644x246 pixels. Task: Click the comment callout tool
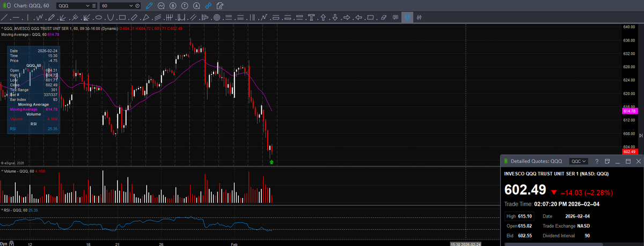coord(396,18)
